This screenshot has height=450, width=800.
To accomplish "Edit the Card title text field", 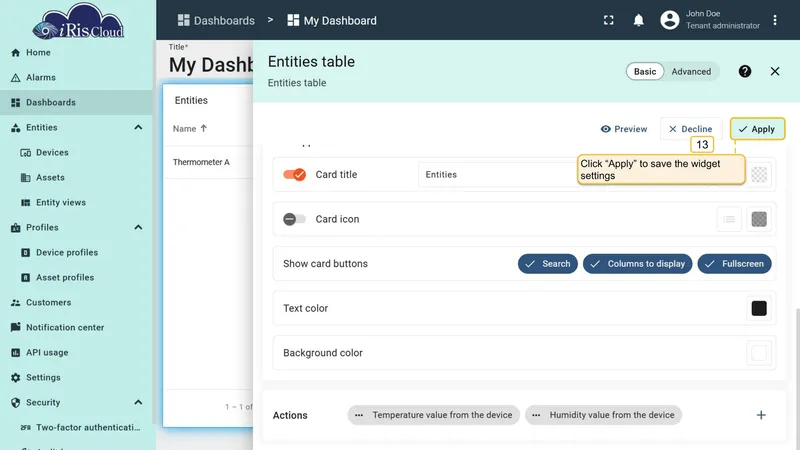I will (497, 174).
